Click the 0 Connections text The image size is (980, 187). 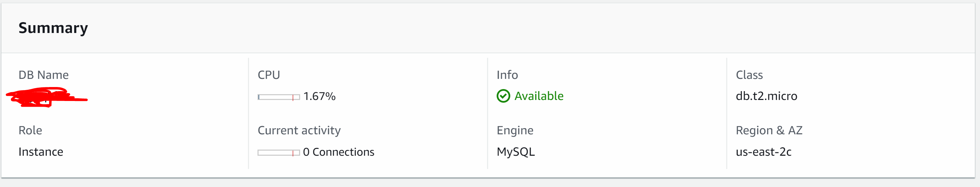coord(339,152)
